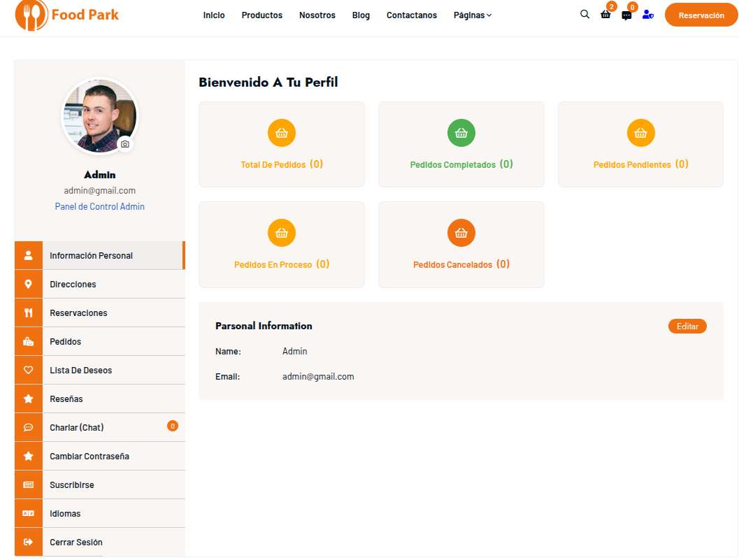Open the chat messages icon in header
The width and height of the screenshot is (739, 560).
coord(626,15)
